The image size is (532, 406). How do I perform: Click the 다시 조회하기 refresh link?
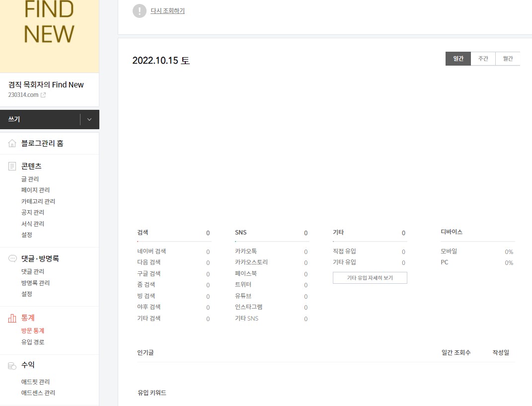pyautogui.click(x=167, y=10)
